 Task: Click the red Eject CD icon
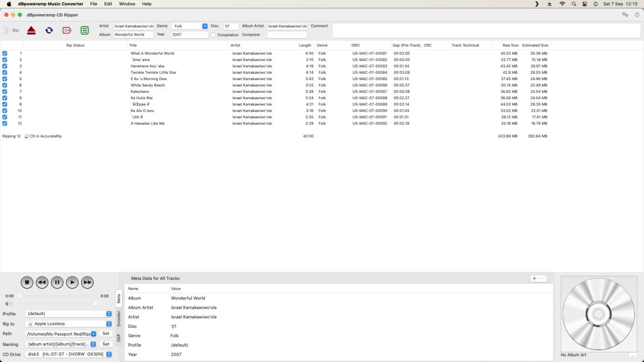pyautogui.click(x=31, y=30)
